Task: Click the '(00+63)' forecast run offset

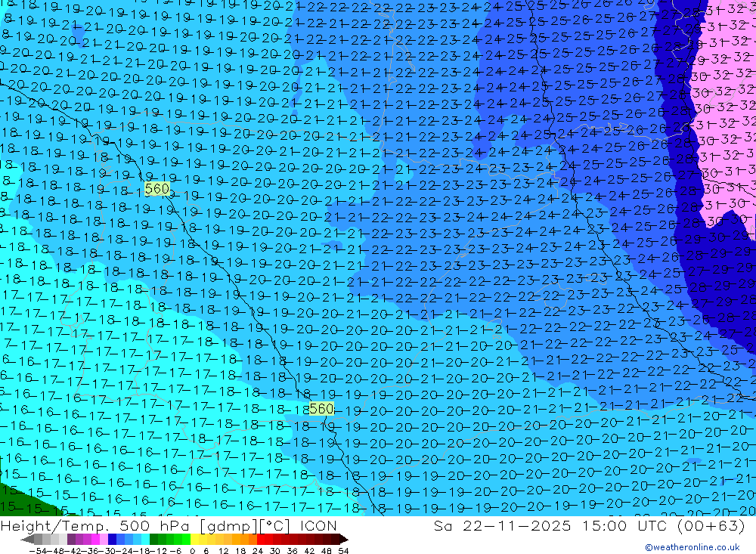Action: click(711, 526)
